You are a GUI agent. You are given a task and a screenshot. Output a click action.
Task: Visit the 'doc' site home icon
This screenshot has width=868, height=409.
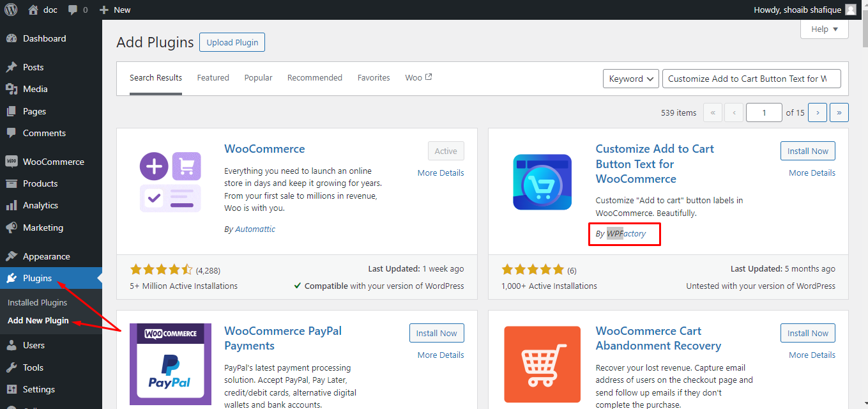pos(33,10)
